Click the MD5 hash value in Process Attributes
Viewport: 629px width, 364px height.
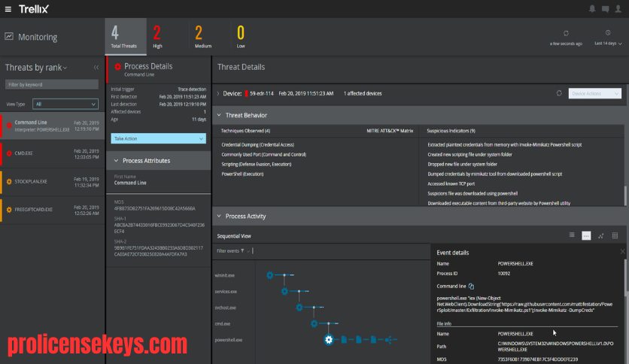[154, 209]
